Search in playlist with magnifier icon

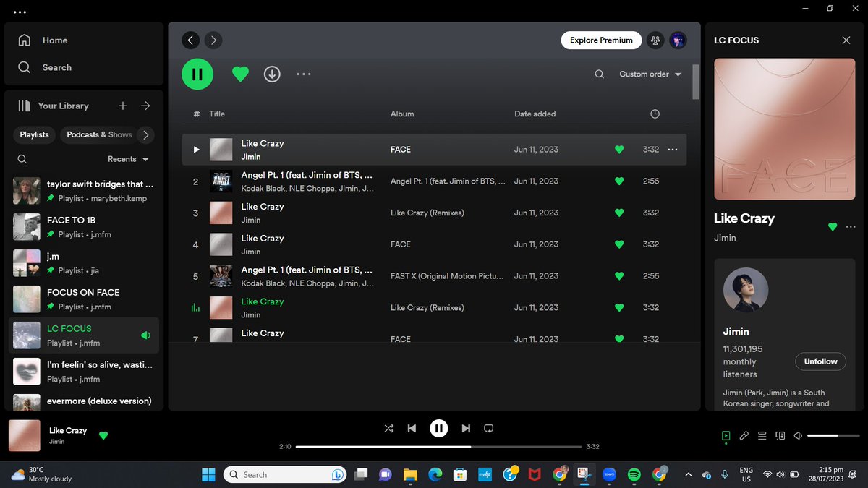point(599,74)
